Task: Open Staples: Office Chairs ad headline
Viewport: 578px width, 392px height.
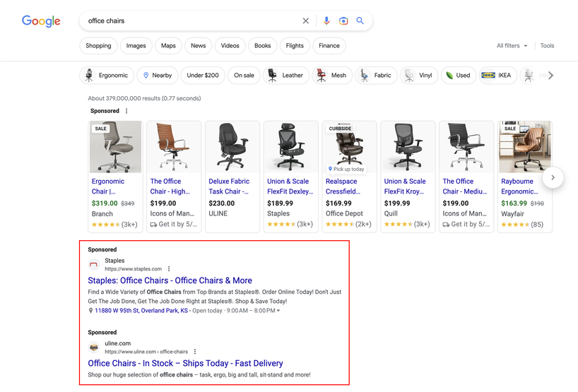Action: pyautogui.click(x=170, y=280)
